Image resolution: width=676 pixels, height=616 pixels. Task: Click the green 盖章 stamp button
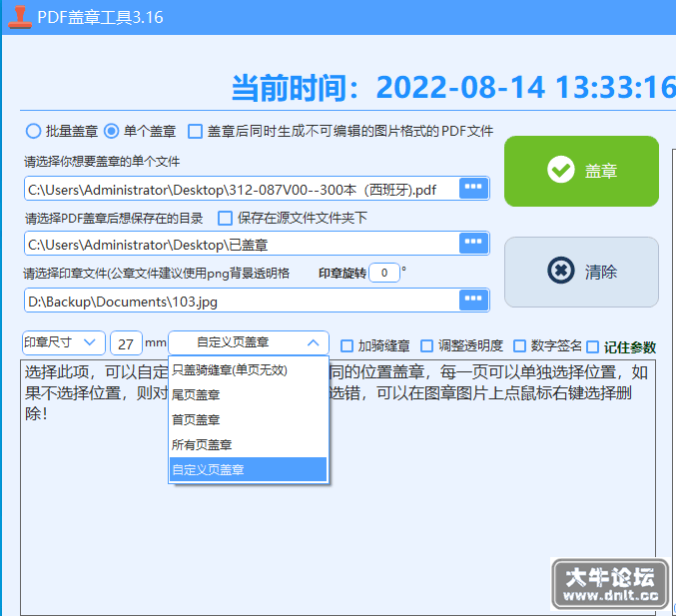pyautogui.click(x=581, y=171)
